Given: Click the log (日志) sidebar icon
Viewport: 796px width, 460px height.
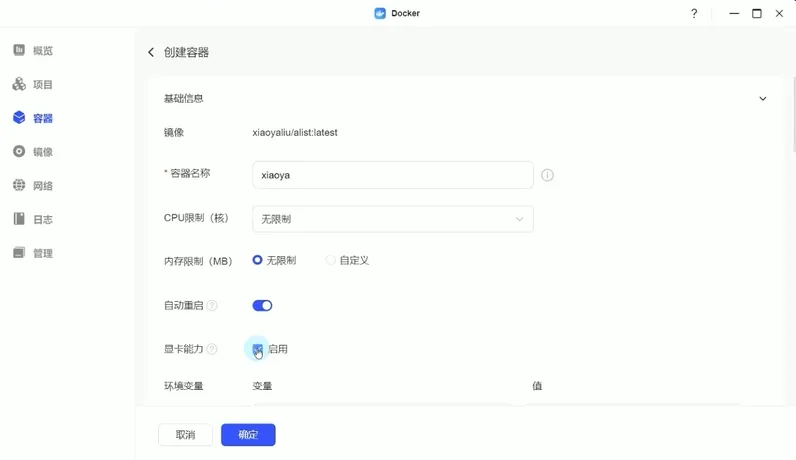Looking at the screenshot, I should coord(19,219).
